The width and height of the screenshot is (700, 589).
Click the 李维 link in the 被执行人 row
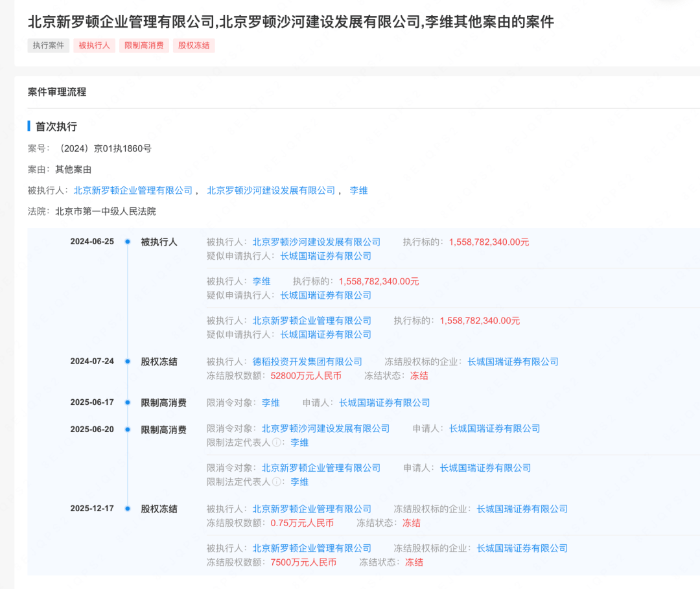pos(358,190)
